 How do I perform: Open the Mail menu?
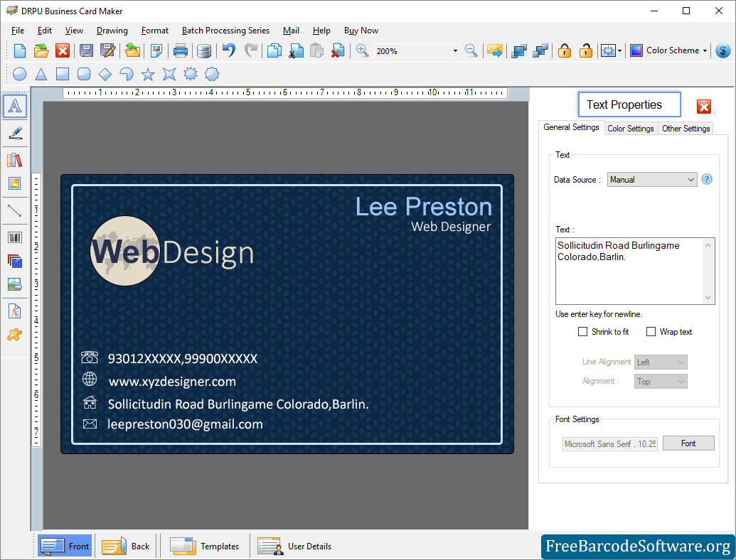[x=291, y=31]
